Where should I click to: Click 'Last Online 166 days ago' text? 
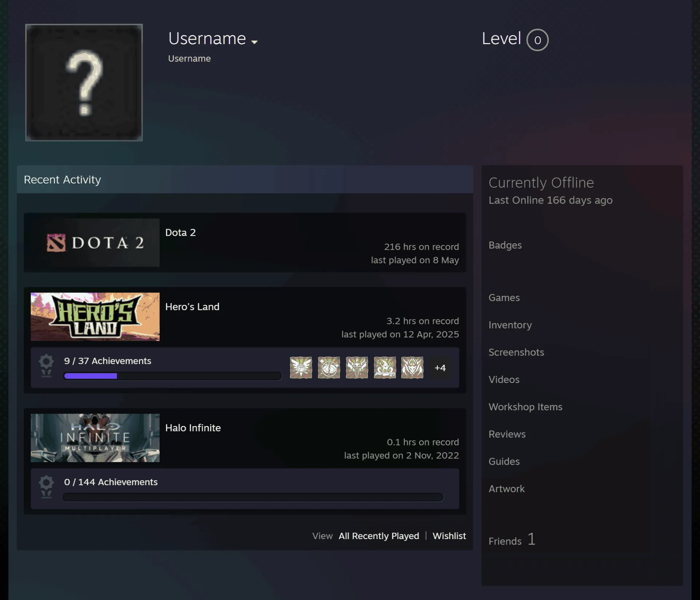click(551, 200)
